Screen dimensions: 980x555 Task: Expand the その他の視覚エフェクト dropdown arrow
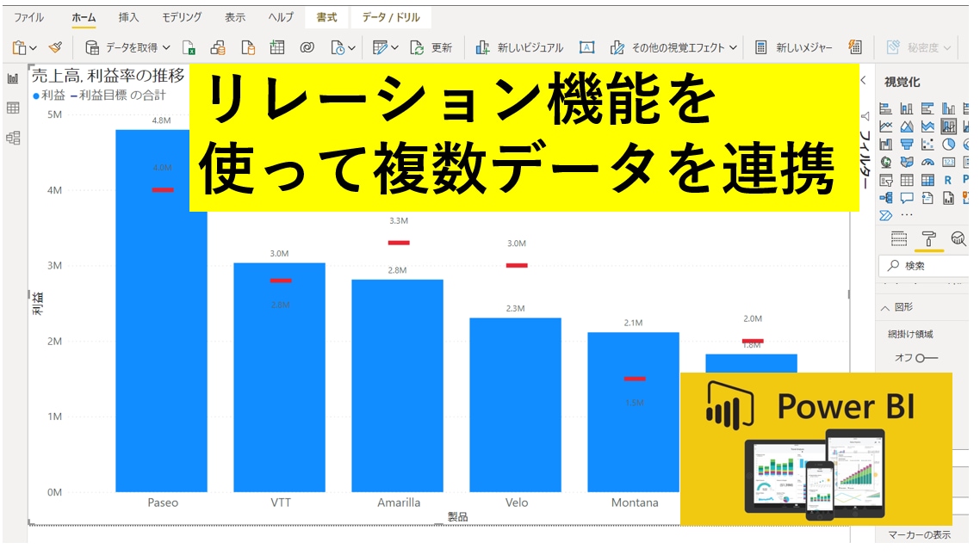733,47
